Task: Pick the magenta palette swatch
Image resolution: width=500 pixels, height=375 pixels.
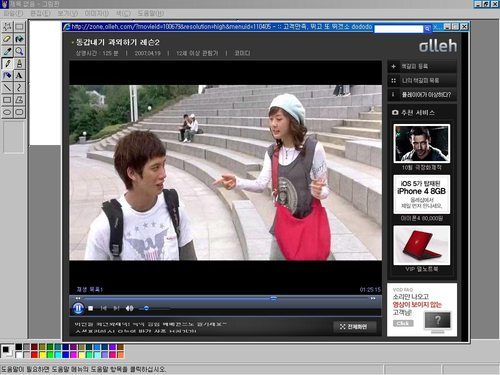Action: 74,355
